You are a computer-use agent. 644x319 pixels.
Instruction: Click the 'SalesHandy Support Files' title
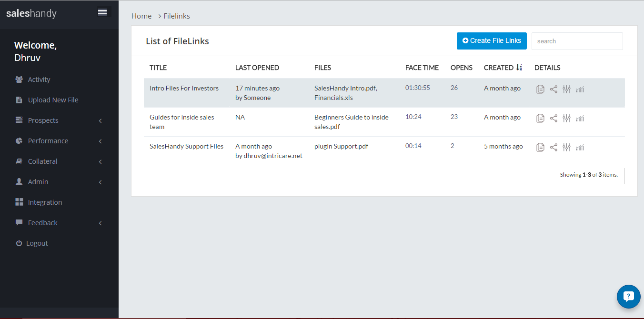coord(187,146)
